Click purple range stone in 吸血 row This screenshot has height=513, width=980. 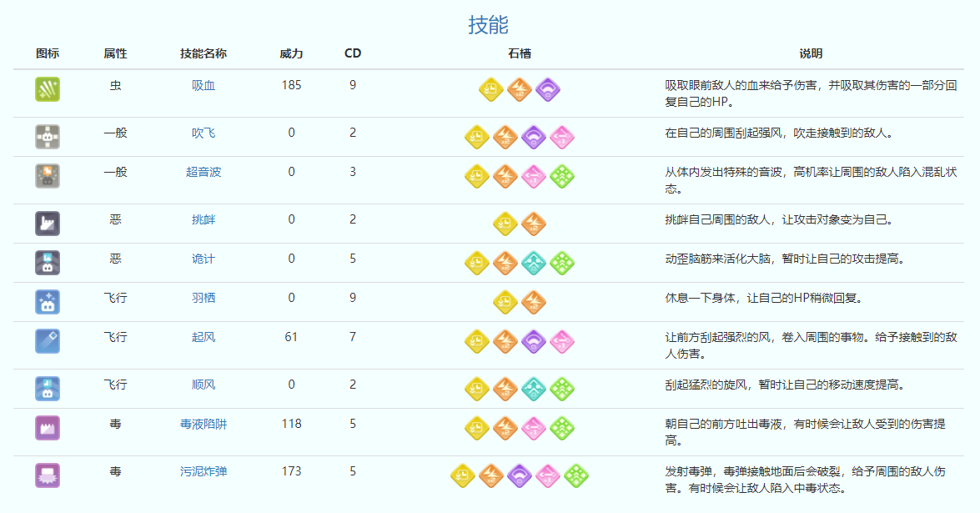click(547, 89)
